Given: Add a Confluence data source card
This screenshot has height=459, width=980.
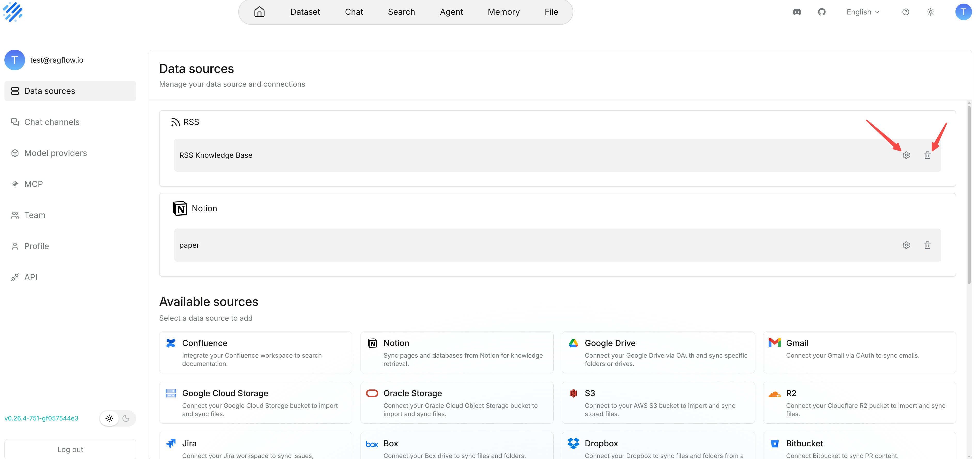Looking at the screenshot, I should pos(255,352).
